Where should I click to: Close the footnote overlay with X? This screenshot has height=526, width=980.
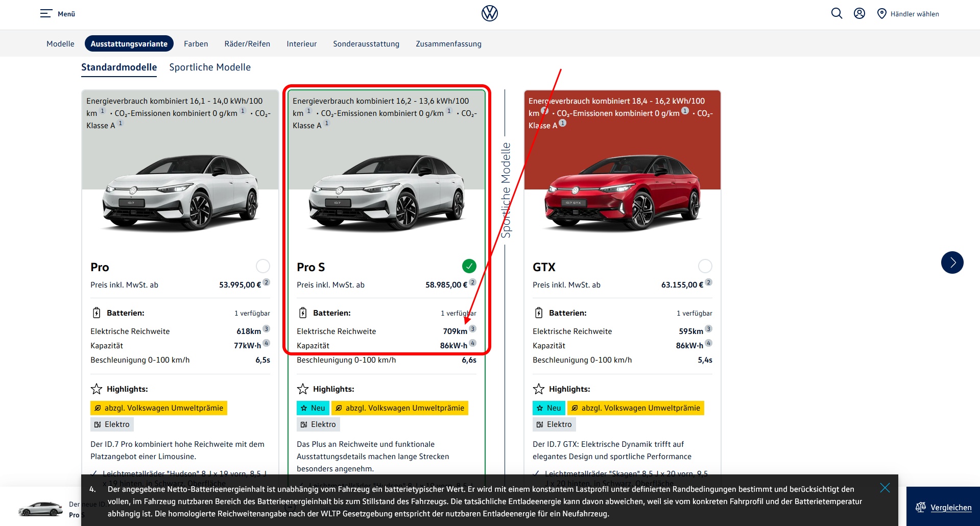click(x=885, y=488)
